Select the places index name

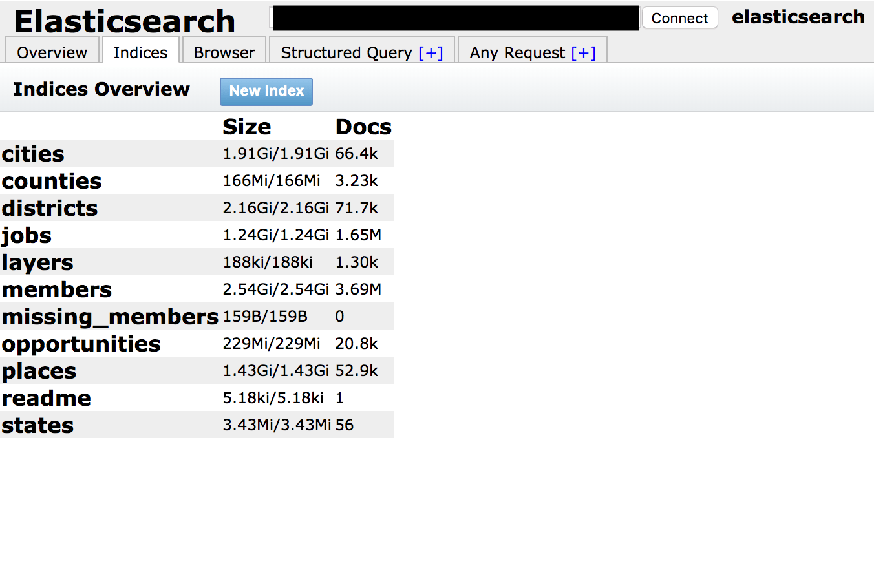coord(39,371)
